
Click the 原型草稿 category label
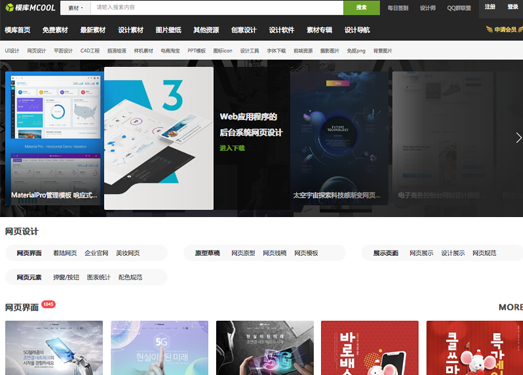(207, 253)
